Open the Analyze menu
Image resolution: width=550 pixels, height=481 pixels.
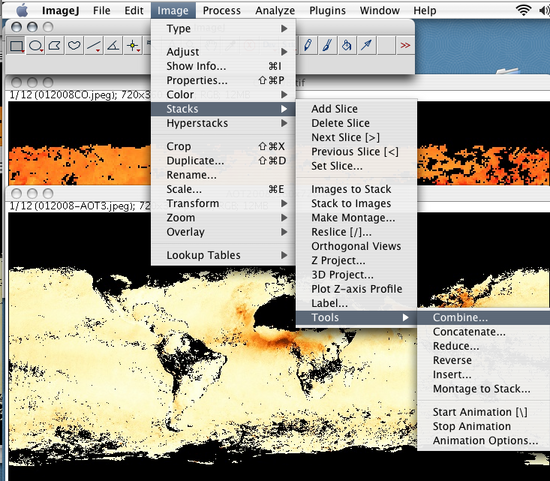pyautogui.click(x=275, y=11)
